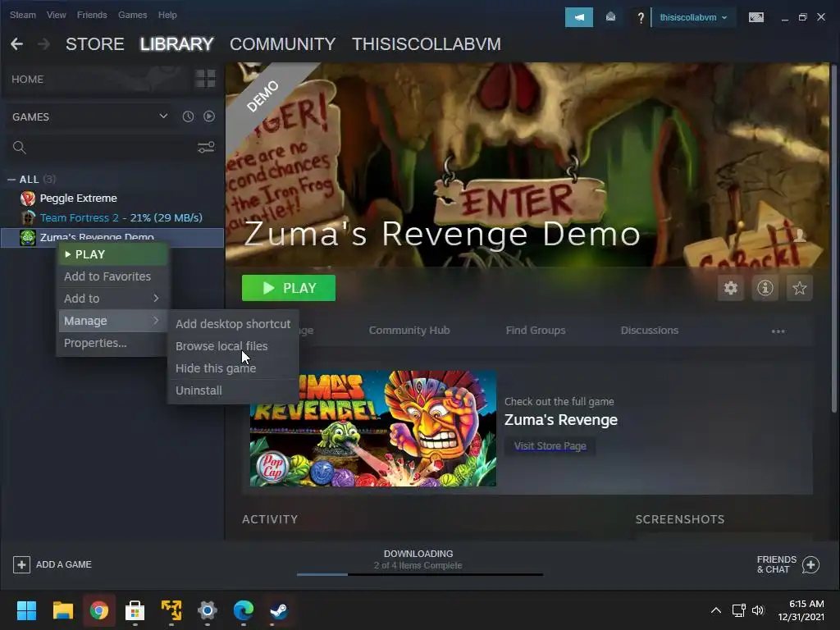This screenshot has width=840, height=630.
Task: Open the Community Hub link
Action: [409, 331]
